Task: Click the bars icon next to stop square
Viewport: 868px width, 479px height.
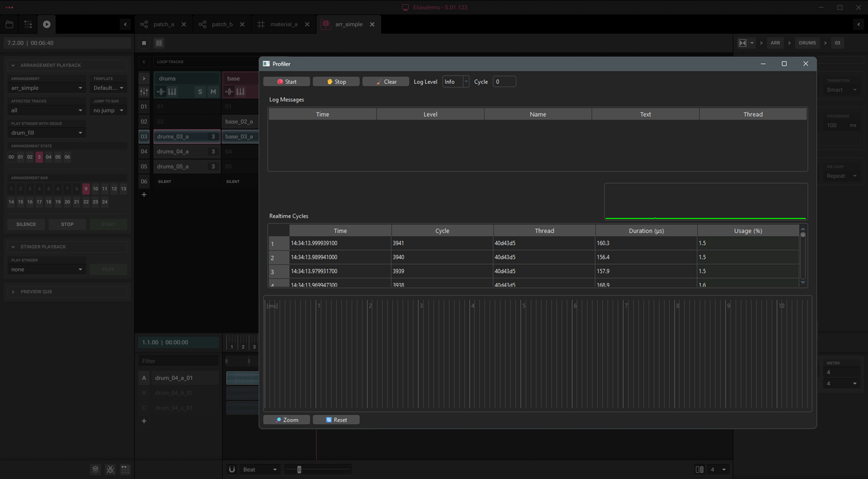Action: (159, 43)
